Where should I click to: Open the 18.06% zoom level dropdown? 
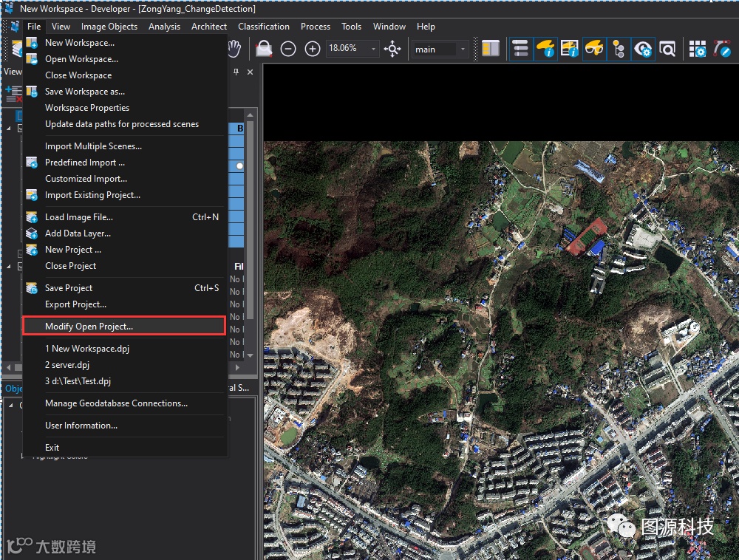[374, 49]
